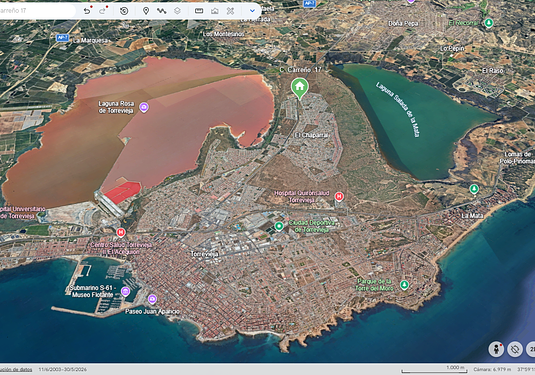This screenshot has width=535, height=375.
Task: Click 'Lomas de Polo-Pinomar' label
Action: [517, 158]
